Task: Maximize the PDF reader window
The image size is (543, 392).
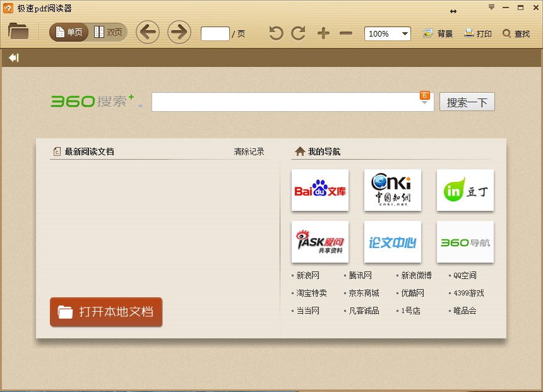Action: [x=520, y=8]
